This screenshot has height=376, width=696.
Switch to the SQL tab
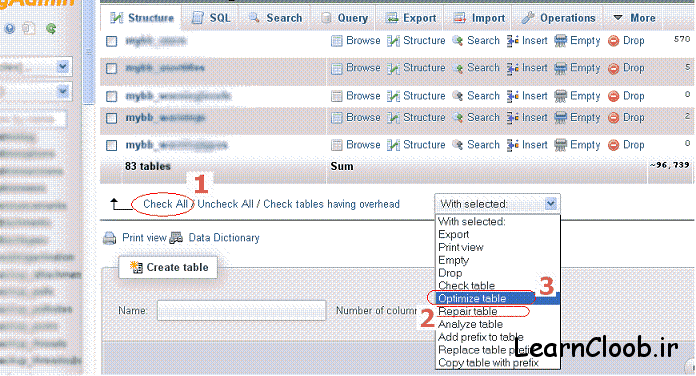pos(211,18)
